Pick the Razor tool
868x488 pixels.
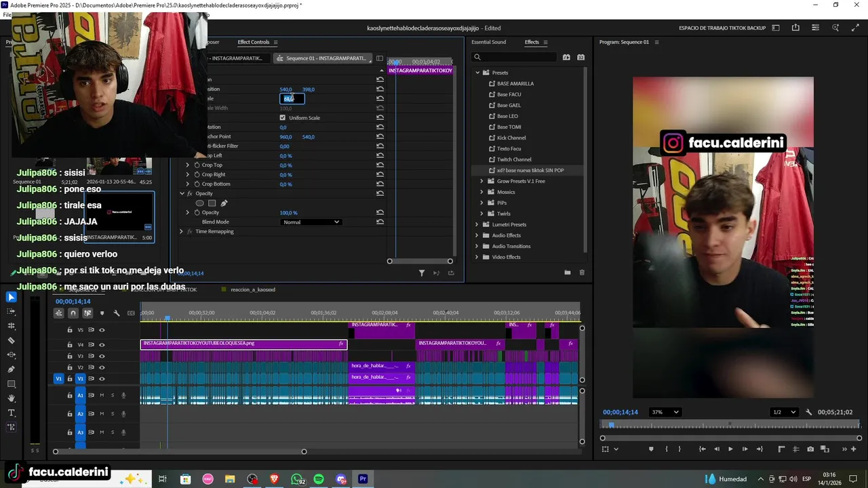[11, 341]
